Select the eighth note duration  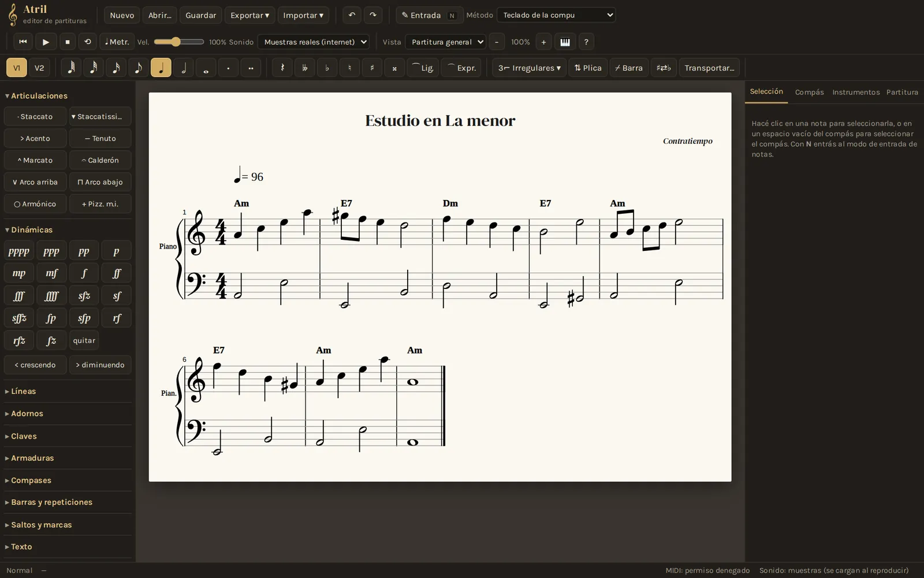pos(139,68)
